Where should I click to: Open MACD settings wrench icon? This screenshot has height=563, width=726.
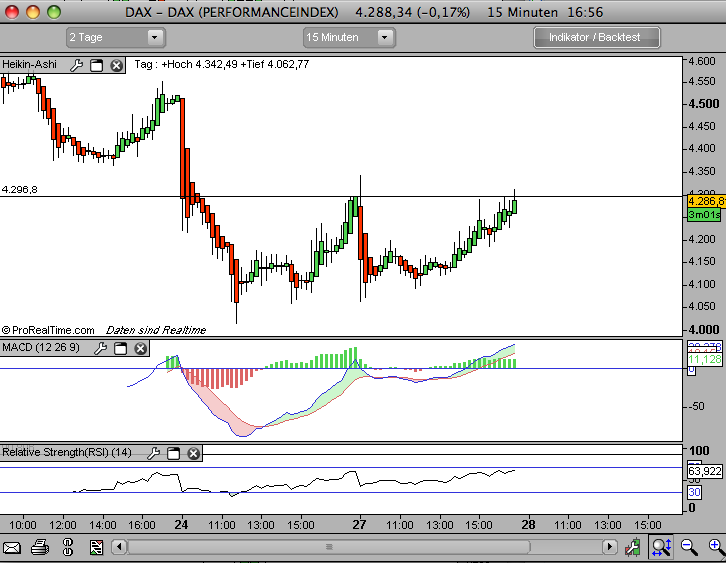pyautogui.click(x=100, y=348)
